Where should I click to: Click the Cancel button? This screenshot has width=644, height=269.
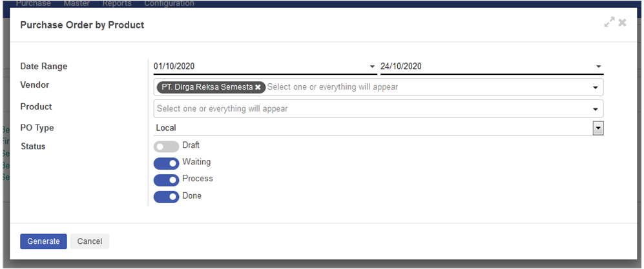click(90, 241)
